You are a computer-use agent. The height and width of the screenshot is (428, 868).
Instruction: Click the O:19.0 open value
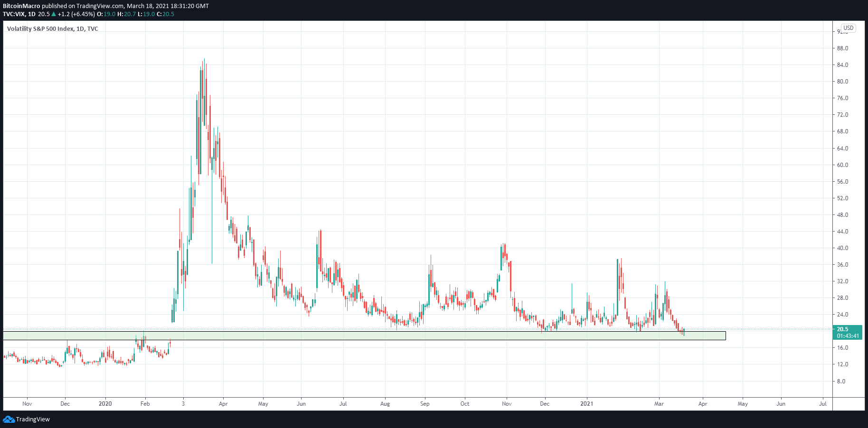pyautogui.click(x=106, y=14)
